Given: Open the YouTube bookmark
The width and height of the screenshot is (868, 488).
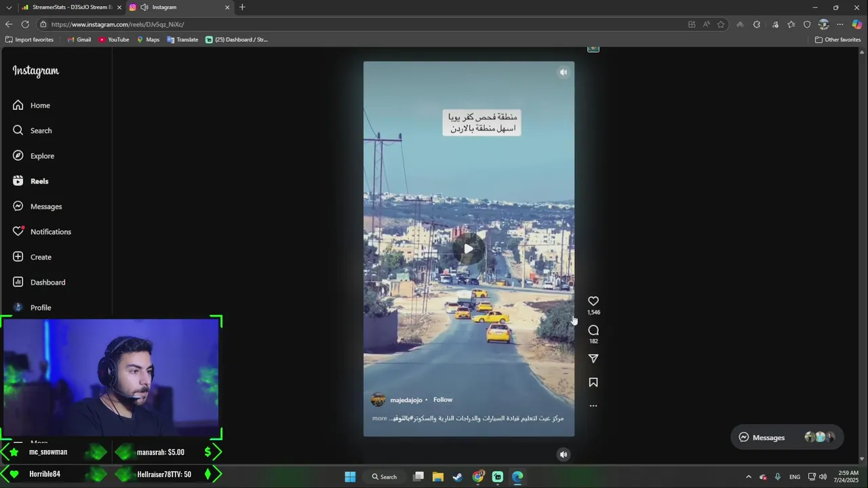Looking at the screenshot, I should [114, 40].
